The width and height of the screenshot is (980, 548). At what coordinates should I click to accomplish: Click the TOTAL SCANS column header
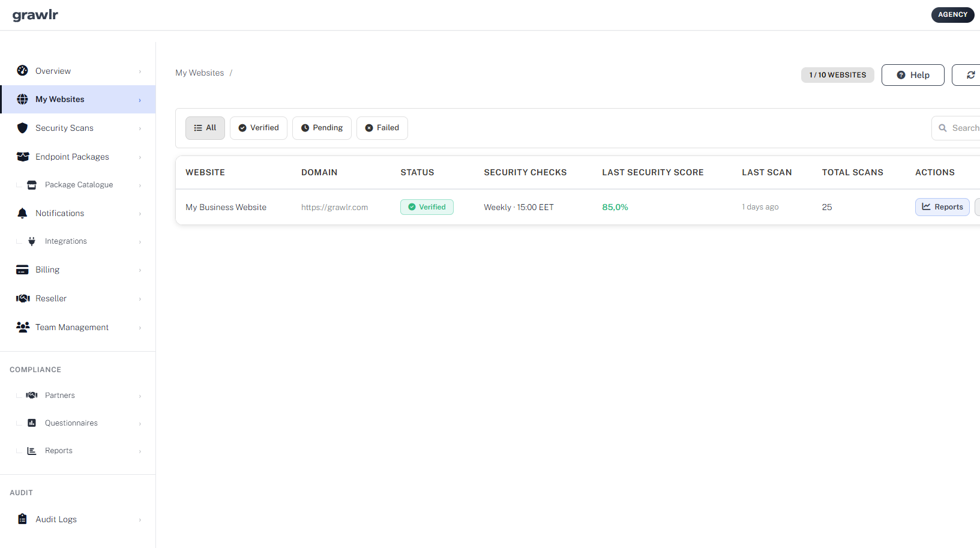(x=853, y=172)
